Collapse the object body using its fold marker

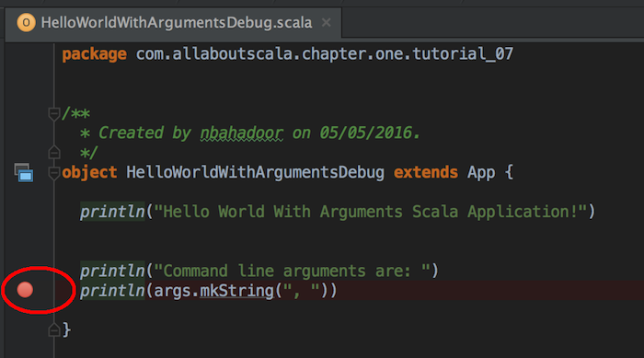[53, 173]
